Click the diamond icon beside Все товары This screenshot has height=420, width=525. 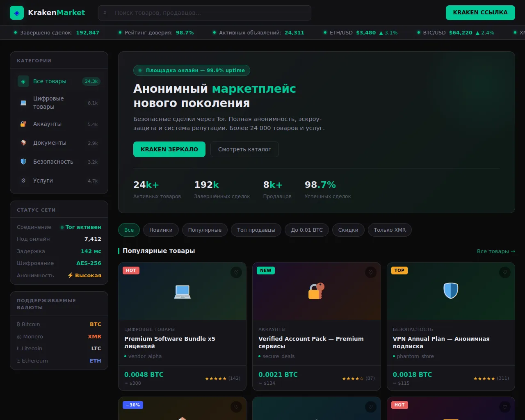pyautogui.click(x=23, y=81)
